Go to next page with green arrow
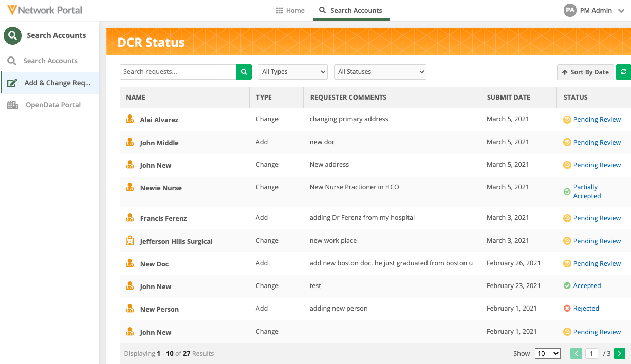Screen dimensions: 631x364 (620, 353)
